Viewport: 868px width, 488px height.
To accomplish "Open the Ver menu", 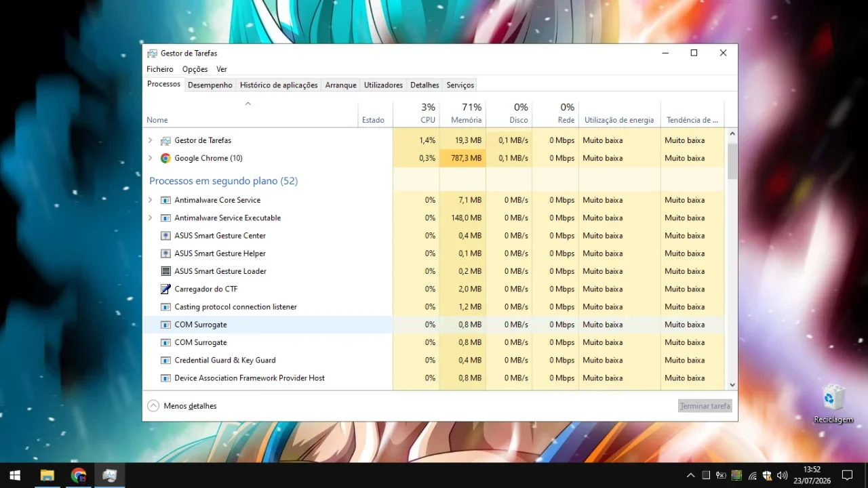I will click(222, 69).
